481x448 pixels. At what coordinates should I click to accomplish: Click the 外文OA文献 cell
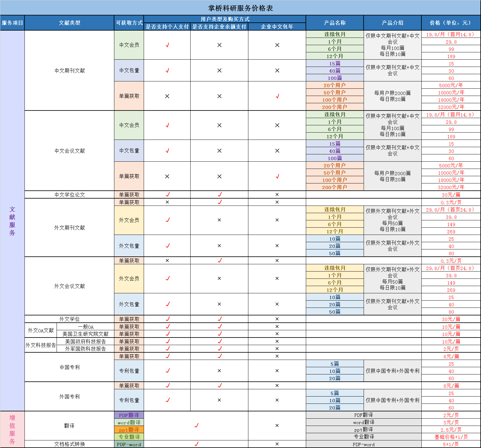click(x=41, y=330)
